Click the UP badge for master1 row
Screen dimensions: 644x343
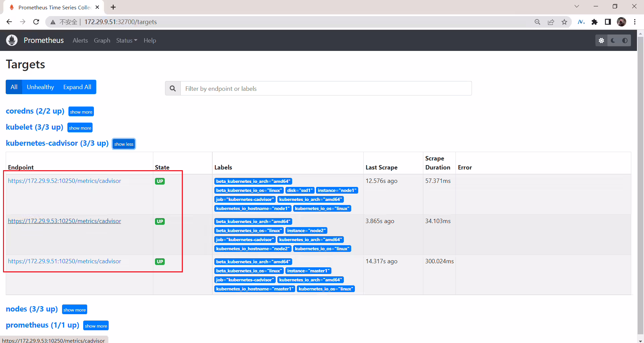point(160,262)
